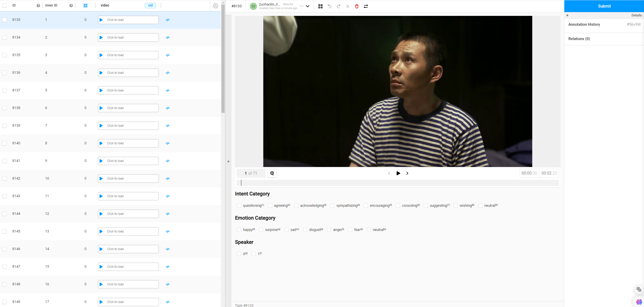Screen dimensions: 644x307
Task: Show source code icon for task 8135
Action: click(168, 55)
